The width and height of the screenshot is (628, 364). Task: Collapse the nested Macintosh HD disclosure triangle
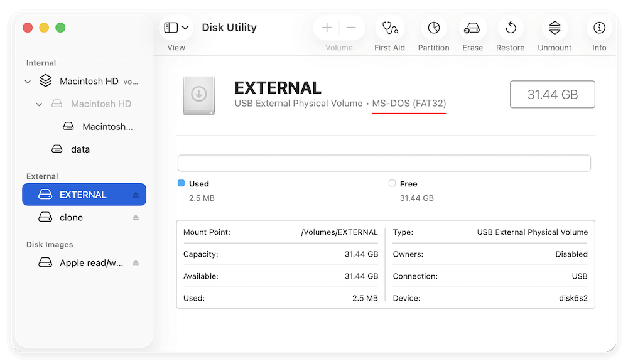pyautogui.click(x=38, y=104)
